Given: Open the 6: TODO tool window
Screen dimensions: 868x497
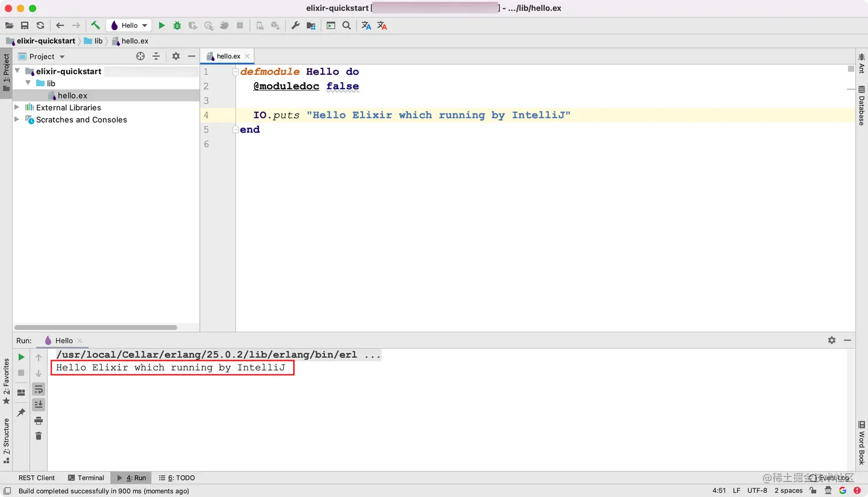Looking at the screenshot, I should tap(177, 478).
